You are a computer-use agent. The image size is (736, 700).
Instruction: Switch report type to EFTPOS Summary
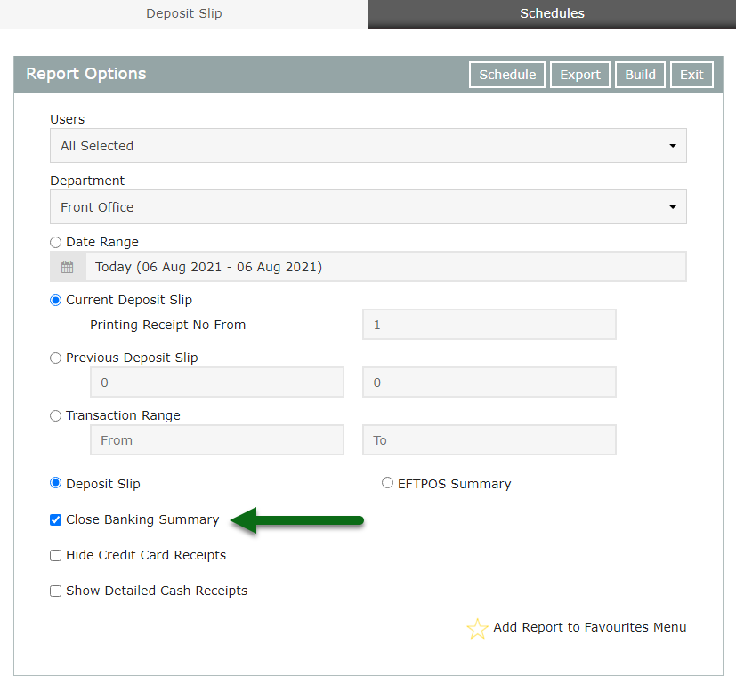point(387,483)
